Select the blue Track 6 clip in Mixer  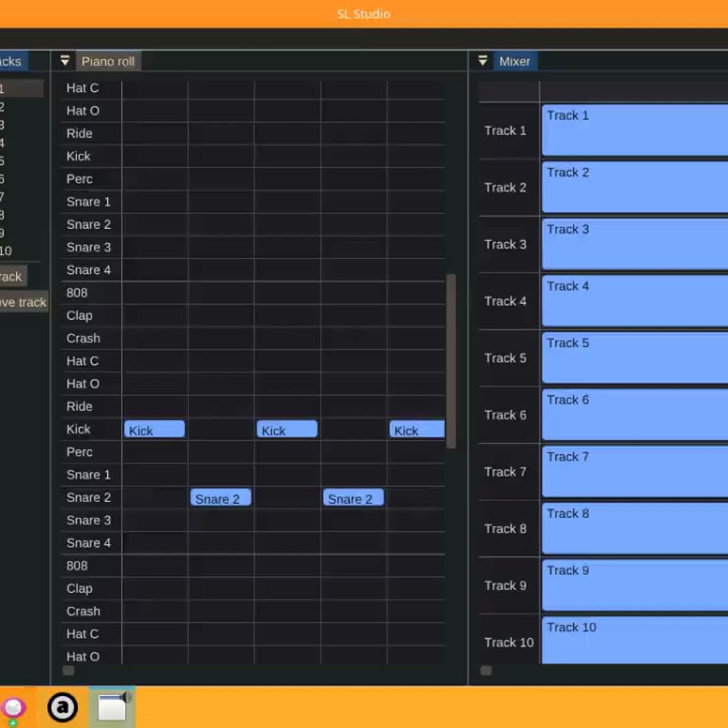pos(635,414)
